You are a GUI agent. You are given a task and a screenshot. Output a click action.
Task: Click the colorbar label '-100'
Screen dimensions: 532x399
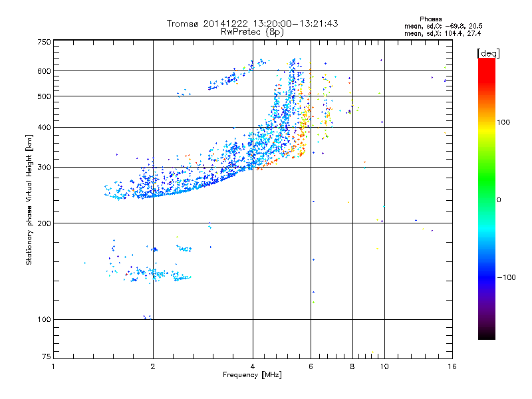[x=506, y=277]
